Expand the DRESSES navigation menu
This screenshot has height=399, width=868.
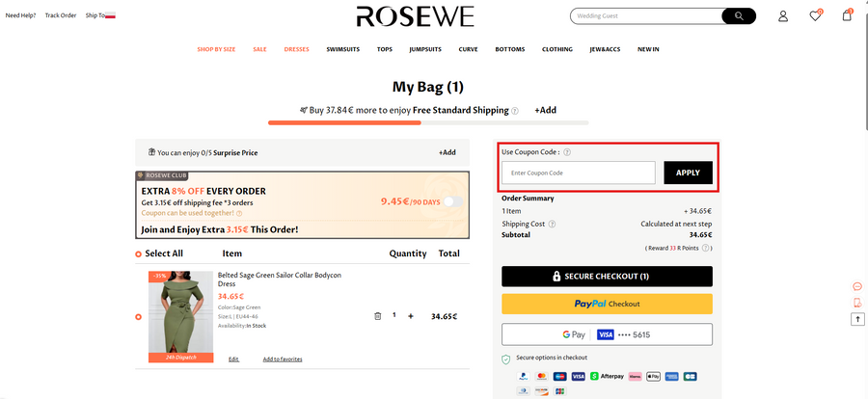click(296, 49)
